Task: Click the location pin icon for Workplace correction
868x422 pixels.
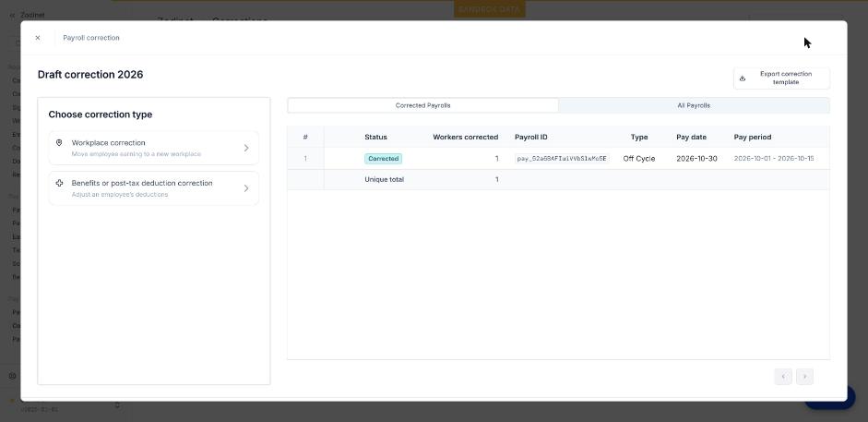Action: [x=59, y=143]
